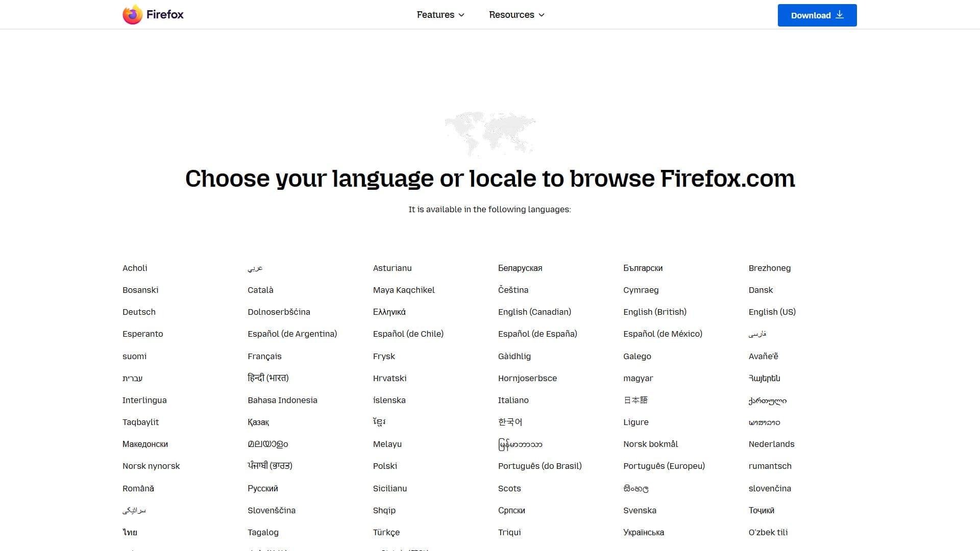Choose Español (de México)
Image resolution: width=980 pixels, height=551 pixels.
pyautogui.click(x=663, y=334)
